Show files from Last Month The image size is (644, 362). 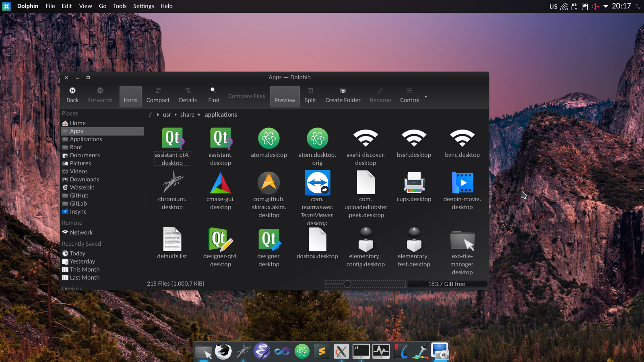102,278
